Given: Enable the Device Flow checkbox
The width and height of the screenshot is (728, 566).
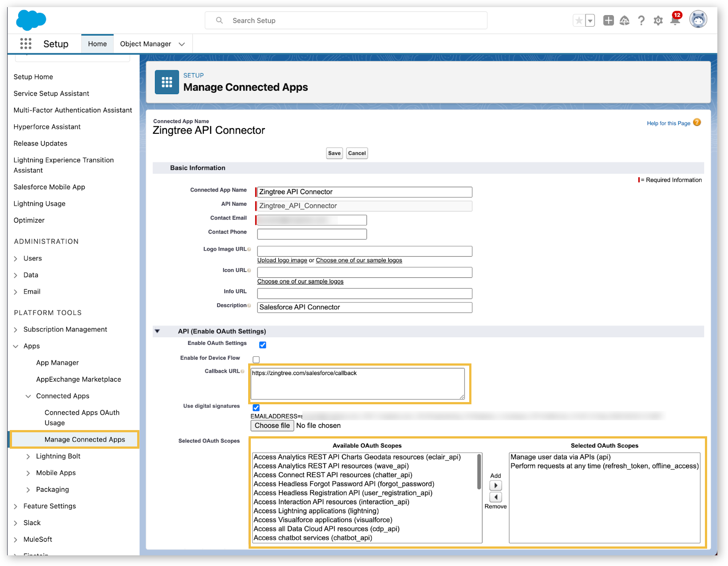Looking at the screenshot, I should 256,359.
